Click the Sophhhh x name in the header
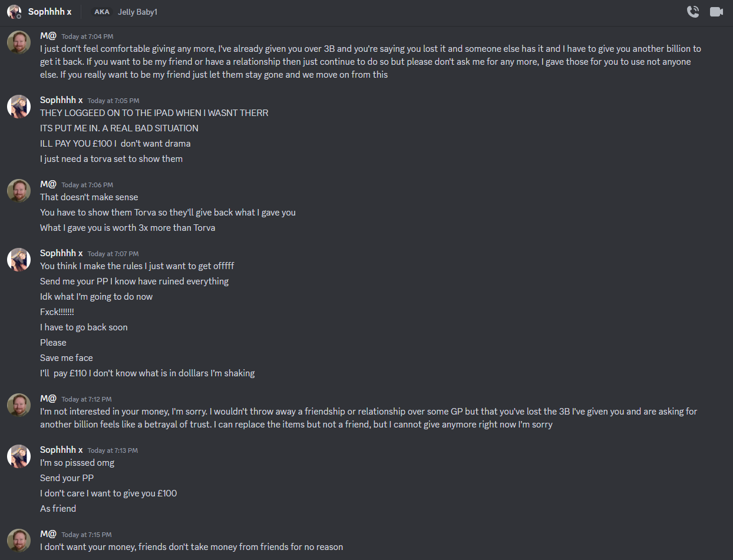The width and height of the screenshot is (733, 560). tap(49, 12)
